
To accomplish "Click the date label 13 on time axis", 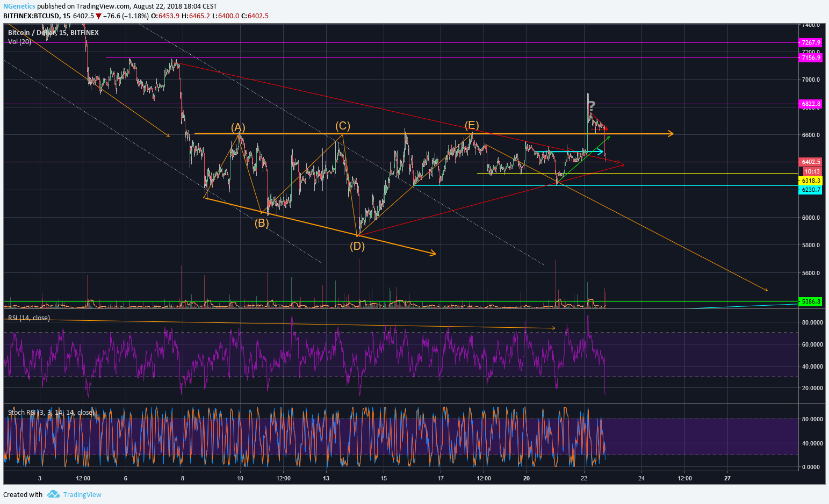I will [326, 478].
